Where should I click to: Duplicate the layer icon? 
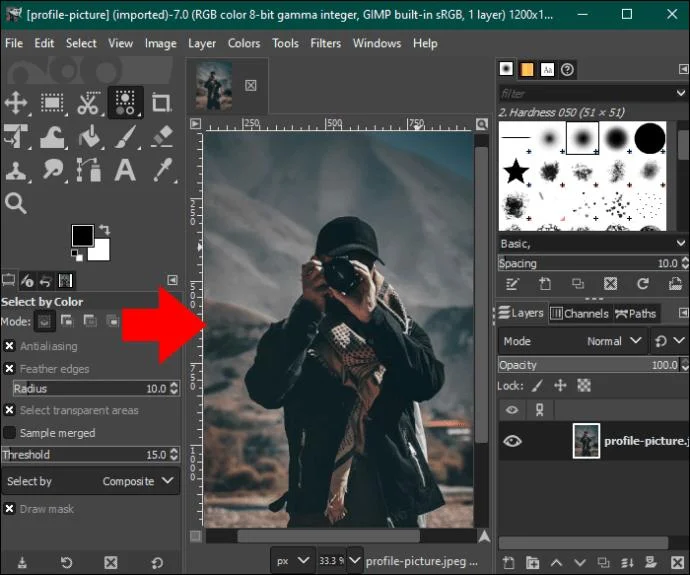click(603, 562)
